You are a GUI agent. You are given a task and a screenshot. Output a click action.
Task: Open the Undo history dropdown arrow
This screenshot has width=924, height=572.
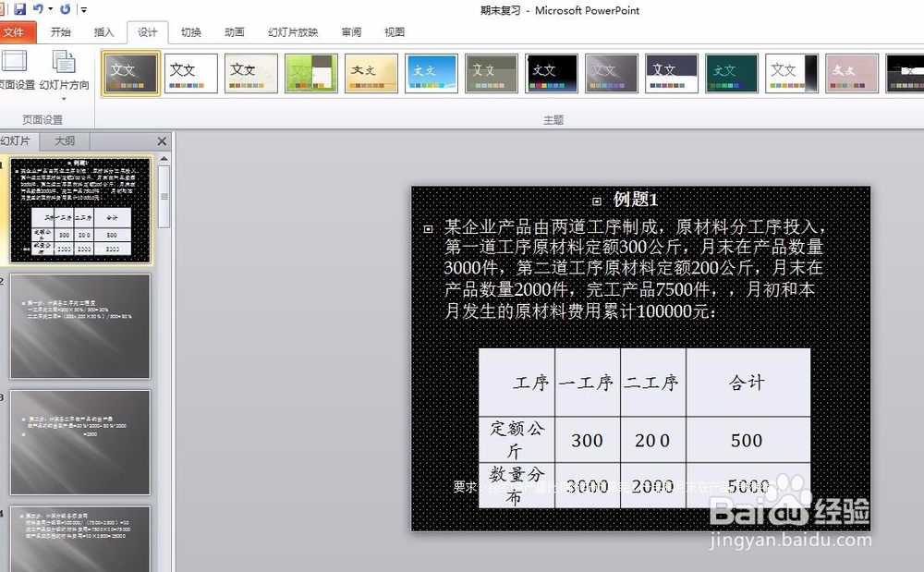click(x=49, y=9)
